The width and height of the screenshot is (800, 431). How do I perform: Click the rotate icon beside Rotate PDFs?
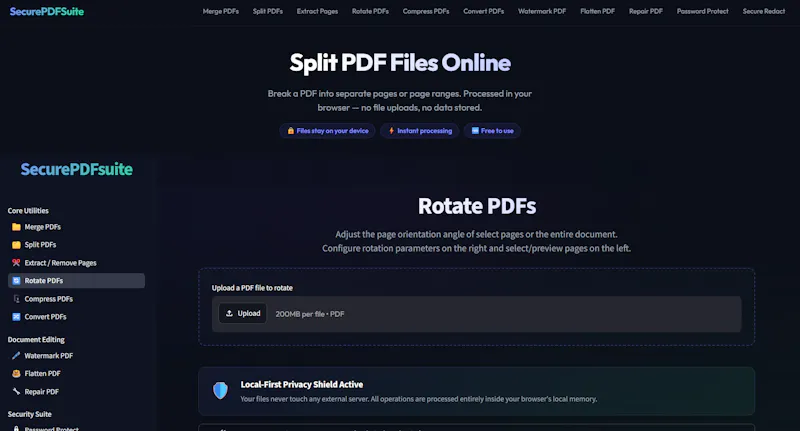pyautogui.click(x=16, y=281)
